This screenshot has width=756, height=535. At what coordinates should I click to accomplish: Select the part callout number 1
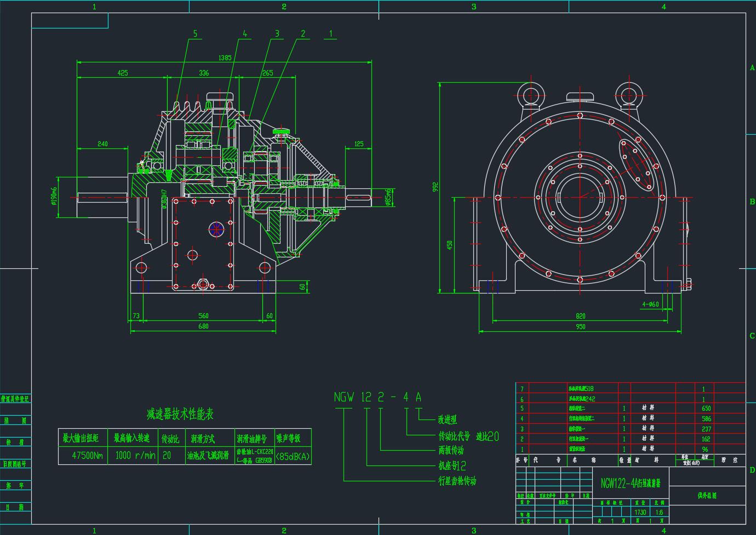pos(330,34)
